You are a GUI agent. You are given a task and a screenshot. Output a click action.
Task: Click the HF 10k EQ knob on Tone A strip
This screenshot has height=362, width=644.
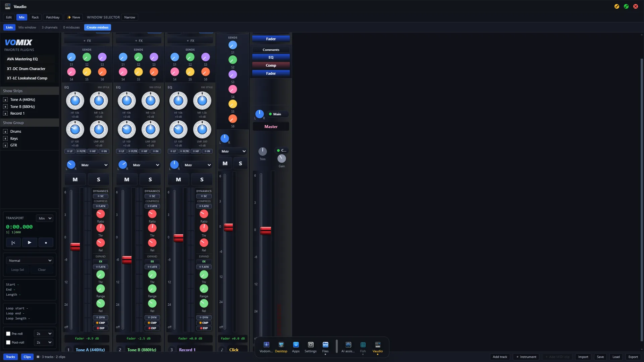pyautogui.click(x=75, y=101)
